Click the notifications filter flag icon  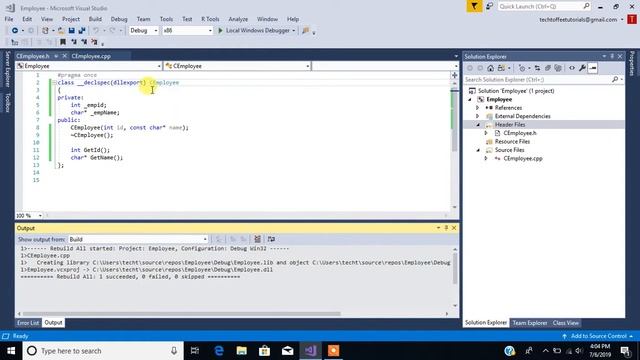tap(474, 6)
